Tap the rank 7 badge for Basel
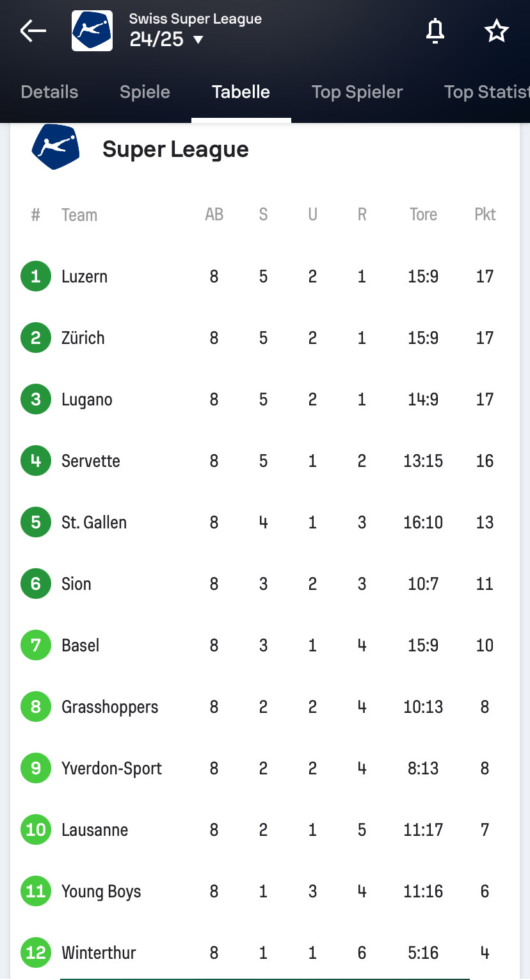This screenshot has height=980, width=530. pos(36,645)
